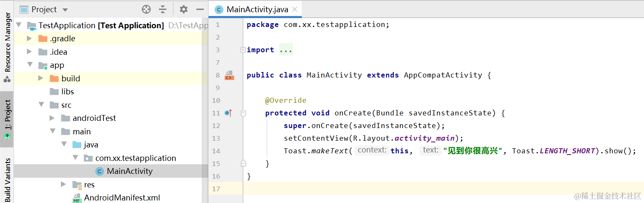
Task: Open Project panel settings gear
Action: pyautogui.click(x=184, y=9)
